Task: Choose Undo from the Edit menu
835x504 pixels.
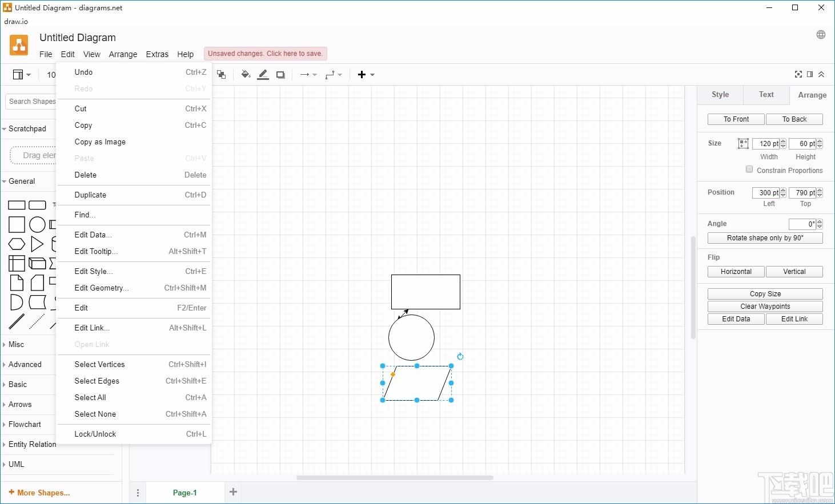Action: pos(135,72)
